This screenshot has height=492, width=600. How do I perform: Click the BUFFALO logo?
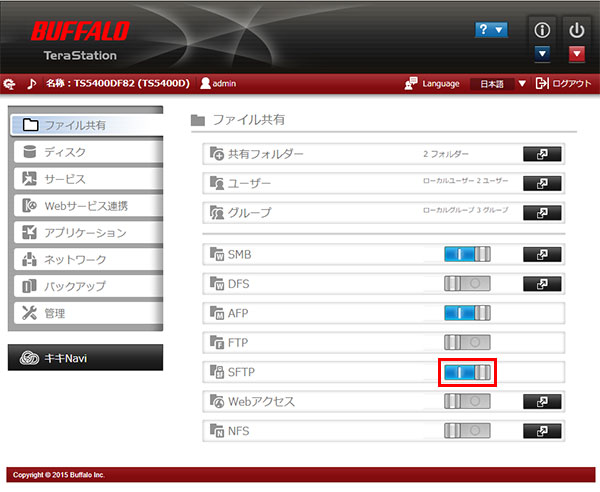80,31
